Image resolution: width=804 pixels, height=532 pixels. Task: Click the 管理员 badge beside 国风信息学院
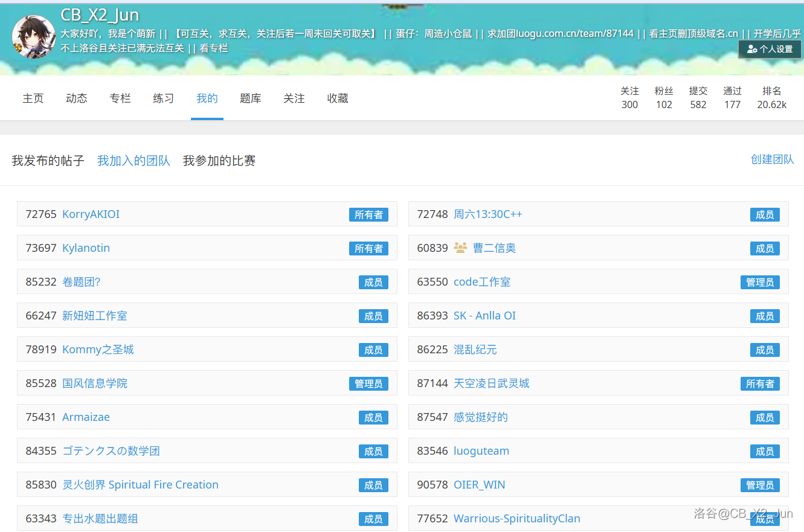368,383
